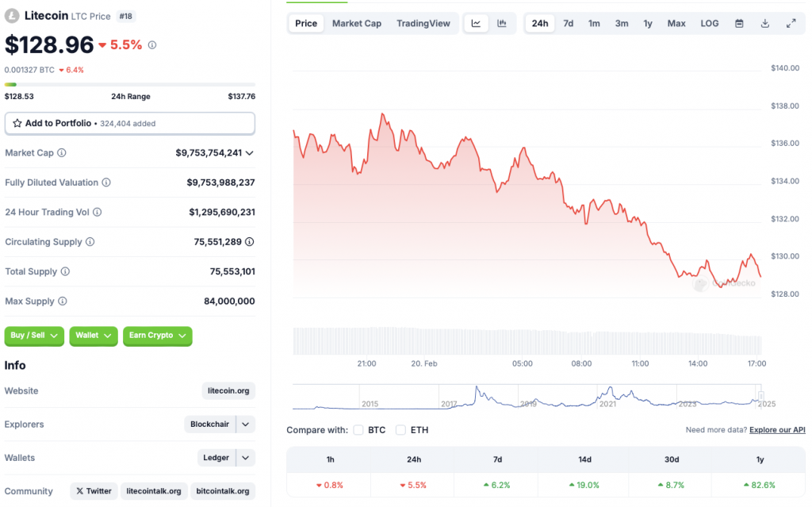The image size is (812, 507).
Task: Select the Price chart tab
Action: click(x=306, y=23)
